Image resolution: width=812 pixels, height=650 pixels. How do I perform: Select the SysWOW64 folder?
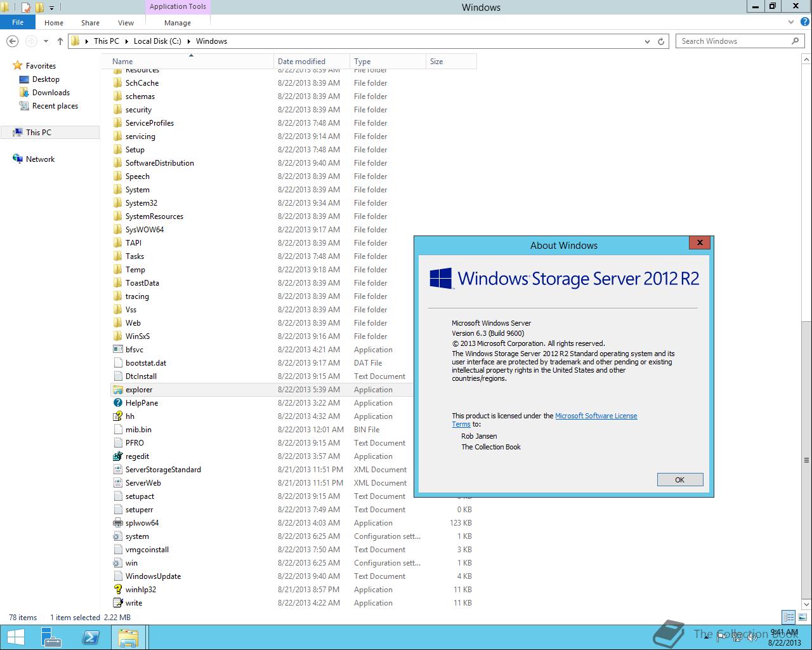(x=145, y=230)
